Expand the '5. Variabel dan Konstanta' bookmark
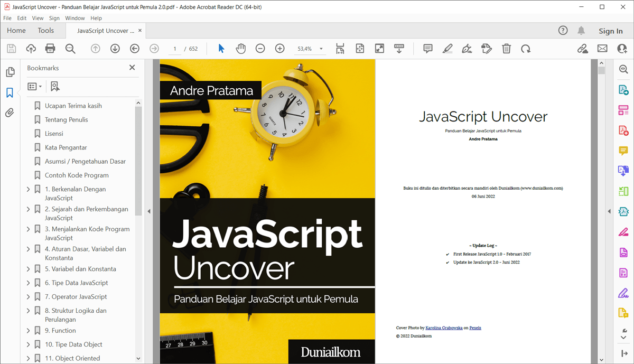The image size is (634, 364). click(x=29, y=269)
